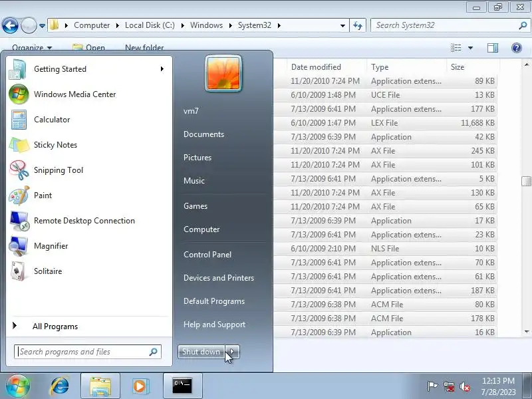The height and width of the screenshot is (399, 532).
Task: Expand the Getting Started submenu arrow
Action: [x=162, y=69]
